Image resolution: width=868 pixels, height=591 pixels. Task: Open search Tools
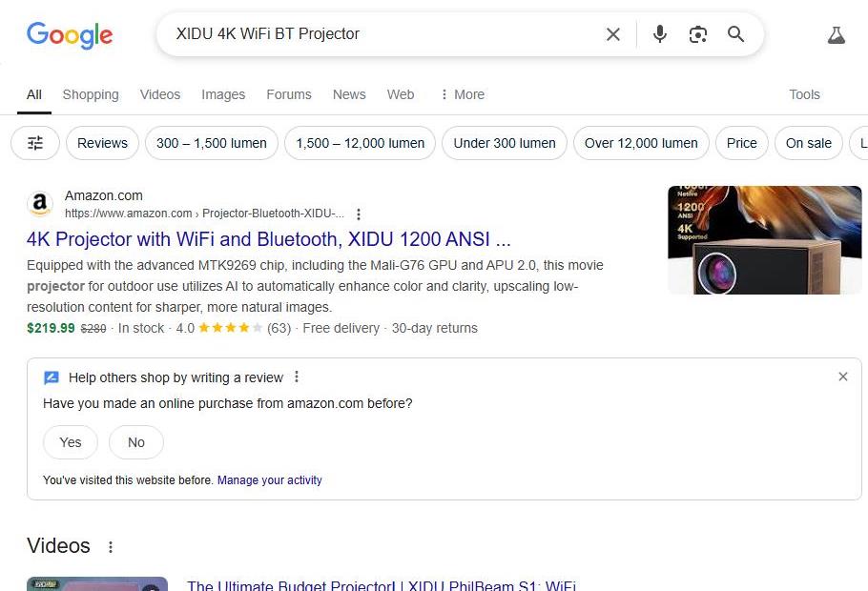(804, 94)
